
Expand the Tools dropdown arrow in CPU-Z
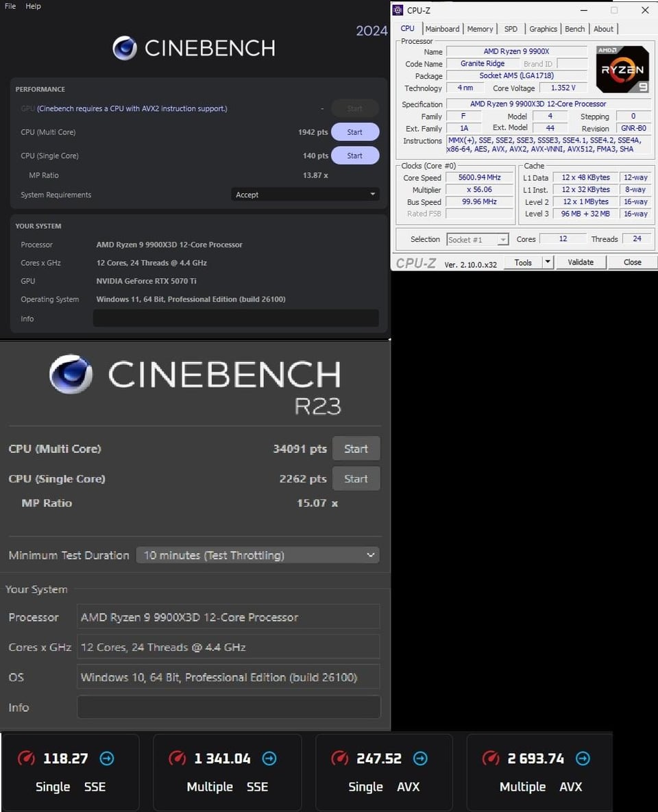click(x=548, y=262)
